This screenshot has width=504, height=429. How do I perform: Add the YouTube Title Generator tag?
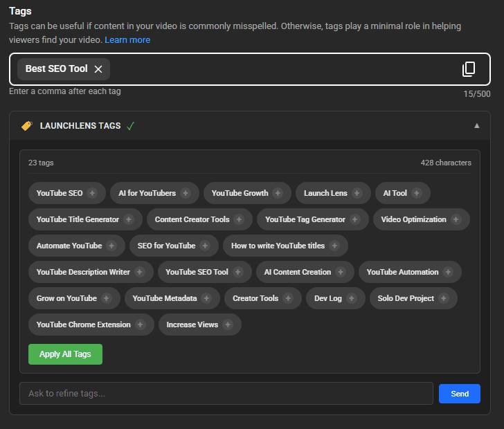[129, 219]
